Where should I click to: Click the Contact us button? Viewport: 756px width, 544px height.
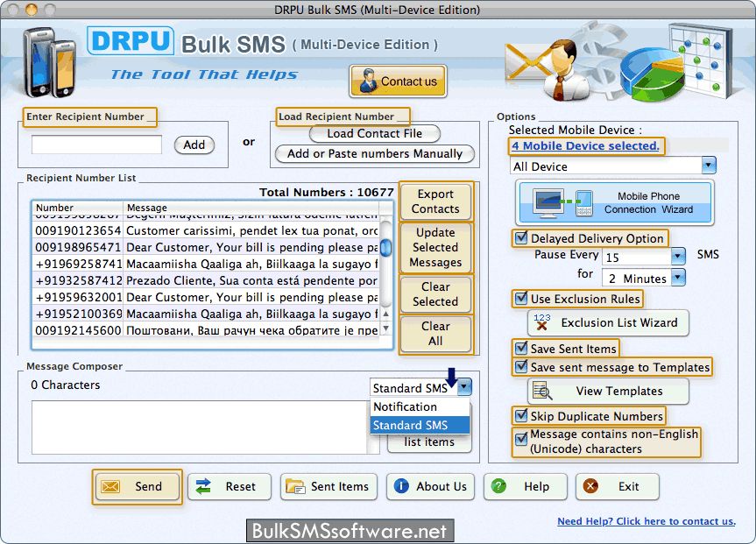(x=399, y=81)
